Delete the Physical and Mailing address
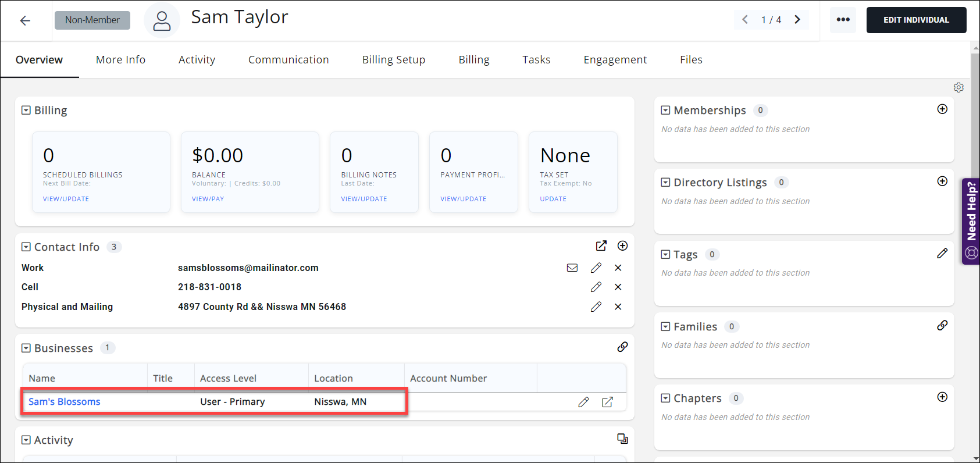Screen dimensions: 980x463 click(x=618, y=307)
